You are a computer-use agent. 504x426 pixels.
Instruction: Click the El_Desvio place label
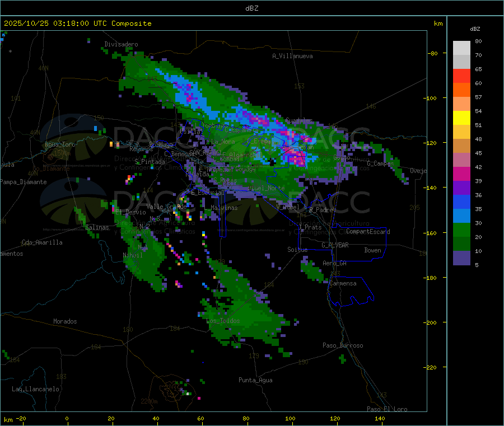pos(130,212)
